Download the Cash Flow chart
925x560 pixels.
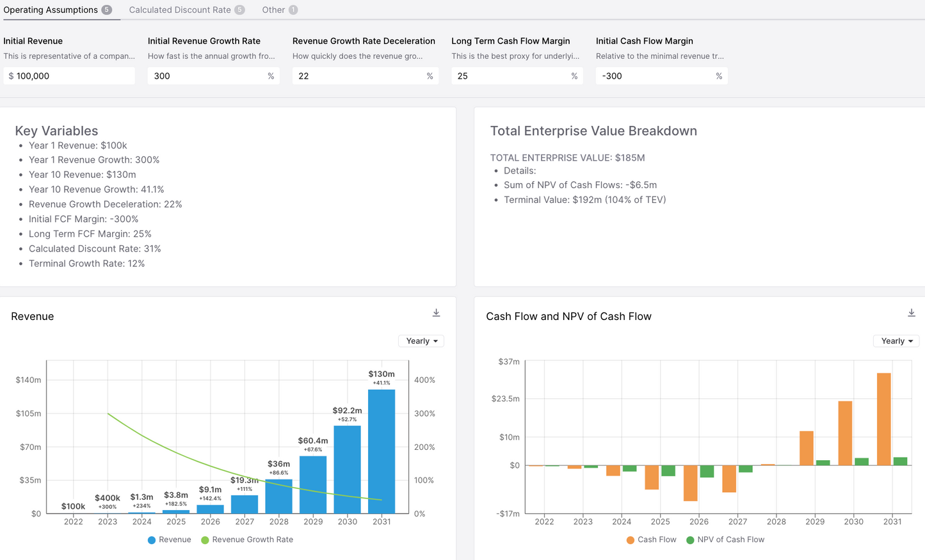(912, 312)
